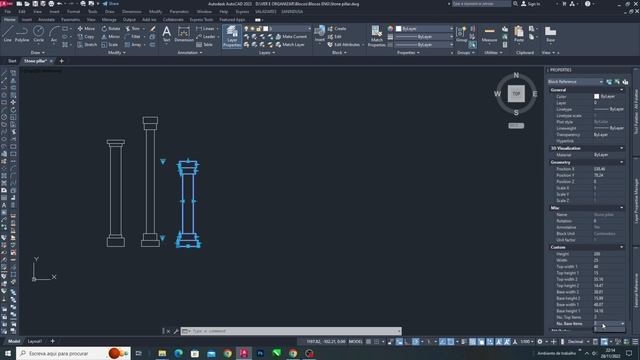Click the Fillet tool
The width and height of the screenshot is (640, 360).
(x=132, y=36)
